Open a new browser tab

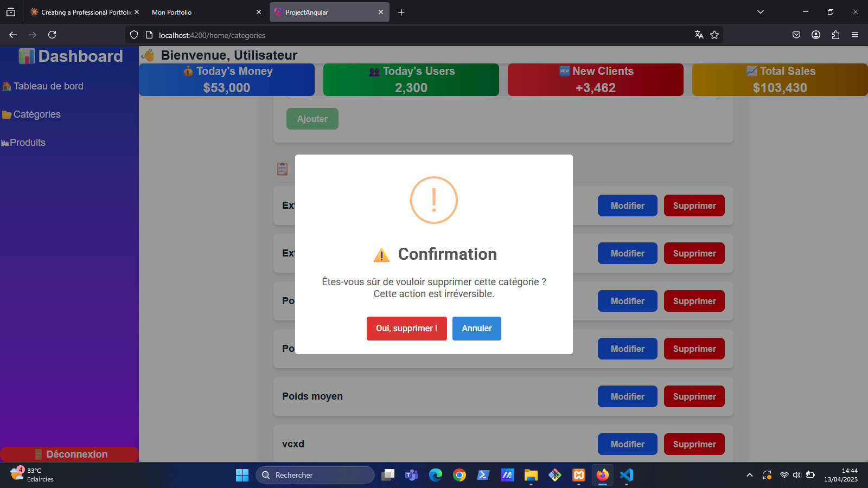point(401,12)
